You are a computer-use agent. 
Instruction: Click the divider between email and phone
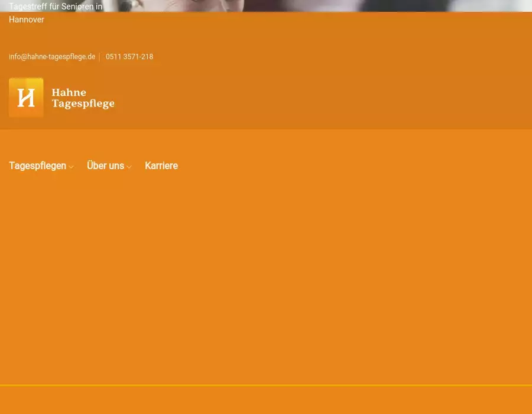coord(99,57)
